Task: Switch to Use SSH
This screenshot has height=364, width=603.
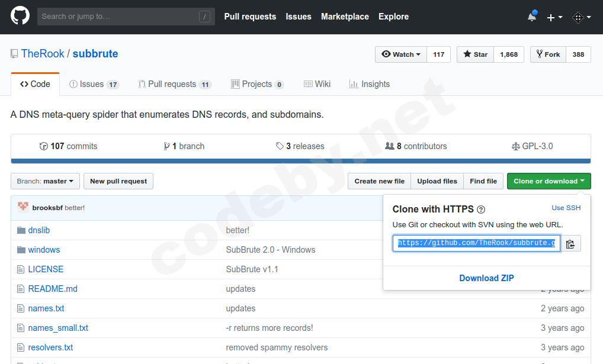Action: pos(566,208)
